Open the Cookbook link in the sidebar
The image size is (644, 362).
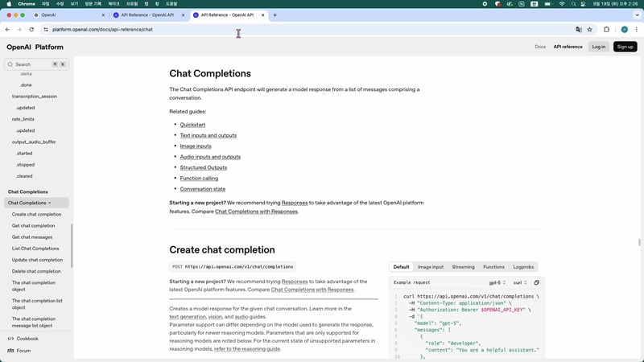[27, 339]
